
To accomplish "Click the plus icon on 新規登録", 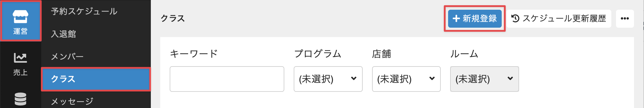I will pyautogui.click(x=456, y=19).
